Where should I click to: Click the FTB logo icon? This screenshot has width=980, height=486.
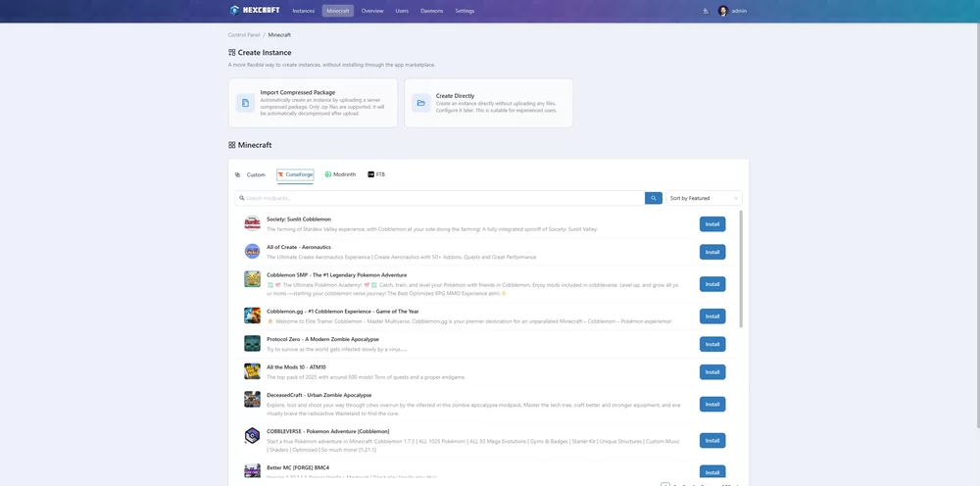370,175
